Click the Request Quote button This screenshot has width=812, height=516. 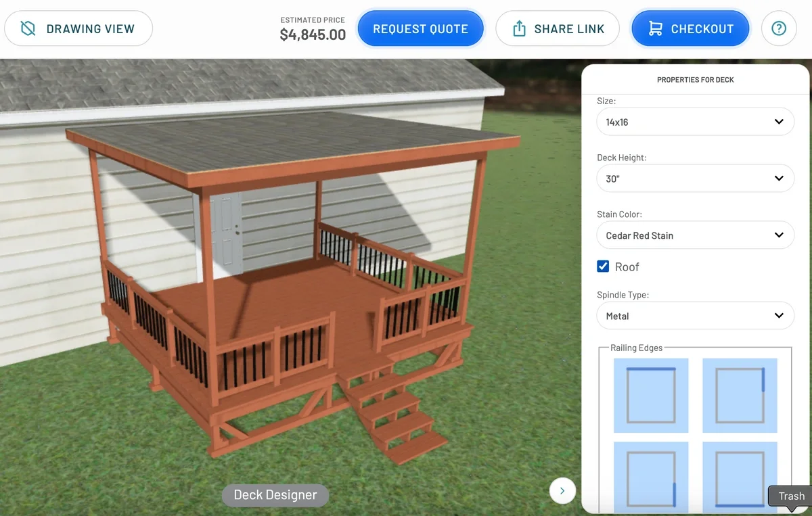pos(420,28)
